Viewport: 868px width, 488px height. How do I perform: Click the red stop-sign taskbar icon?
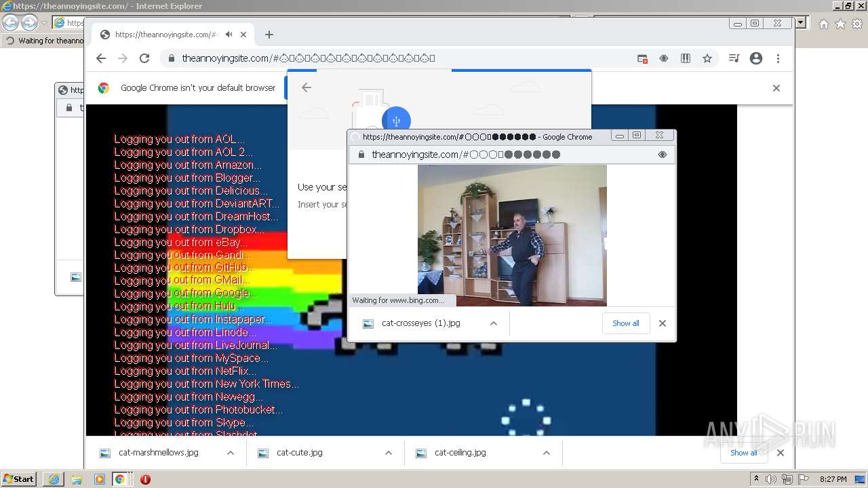point(145,479)
